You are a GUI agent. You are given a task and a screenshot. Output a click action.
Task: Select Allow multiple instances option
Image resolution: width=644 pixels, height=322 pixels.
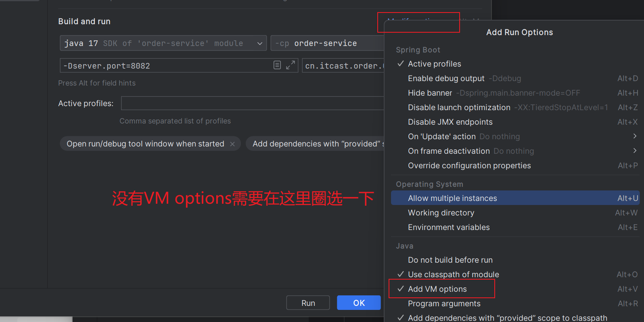coord(515,198)
